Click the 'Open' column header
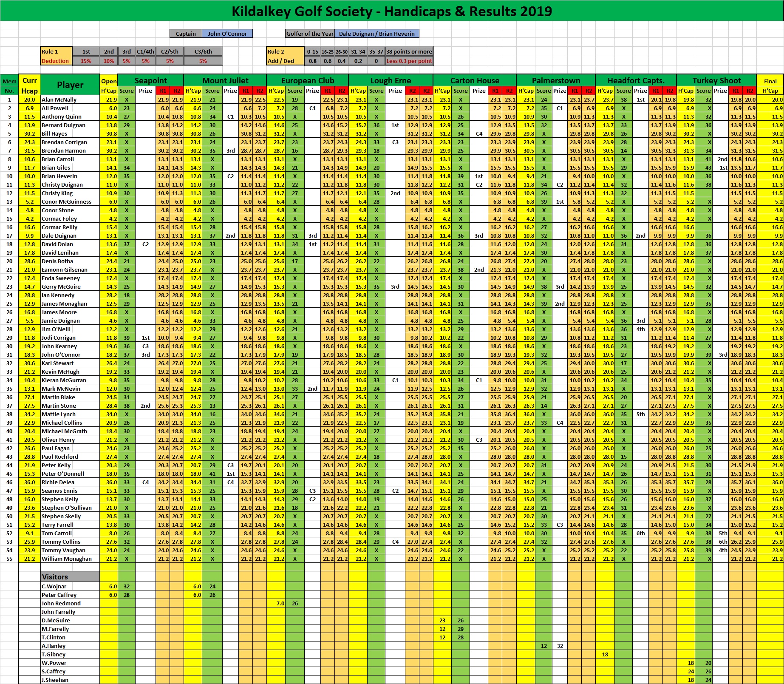The width and height of the screenshot is (784, 684). point(109,81)
